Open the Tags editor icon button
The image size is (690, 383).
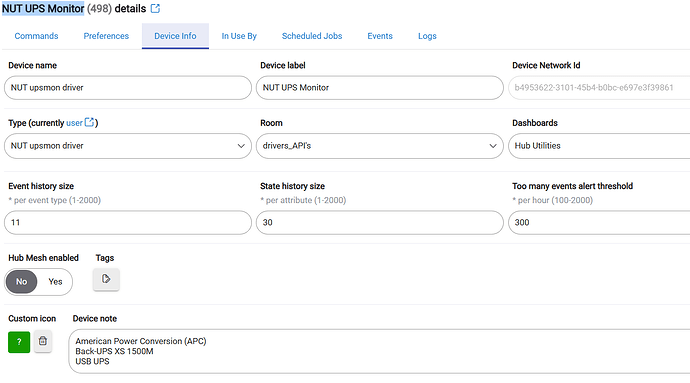click(106, 279)
